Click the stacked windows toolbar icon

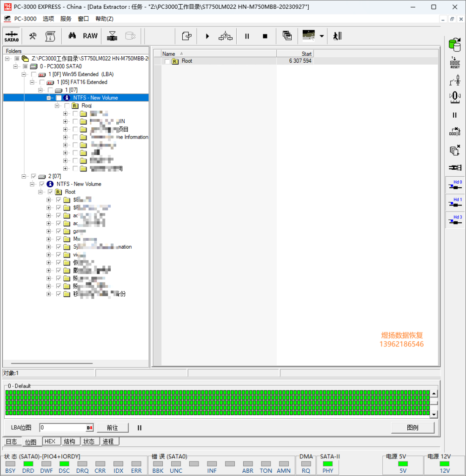pos(287,36)
